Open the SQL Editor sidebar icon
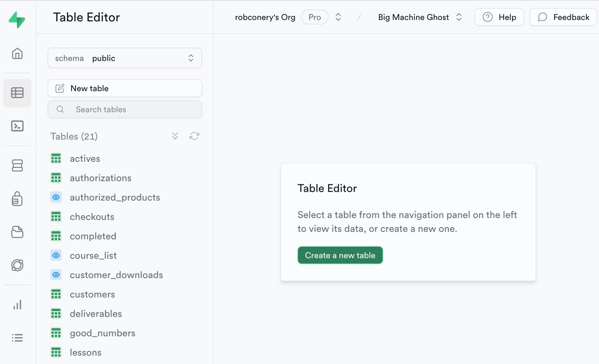Screen dimensions: 599x364 tap(17, 126)
